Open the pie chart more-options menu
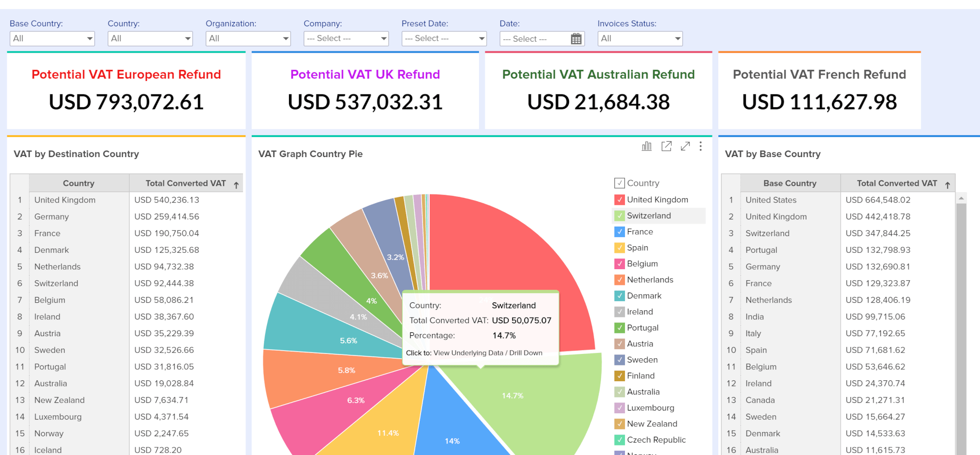 point(701,146)
